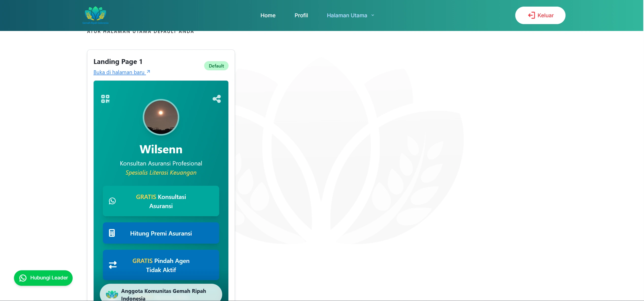Screen dimensions: 644x301
Task: Open Halaman Utama menu
Action: [x=347, y=15]
